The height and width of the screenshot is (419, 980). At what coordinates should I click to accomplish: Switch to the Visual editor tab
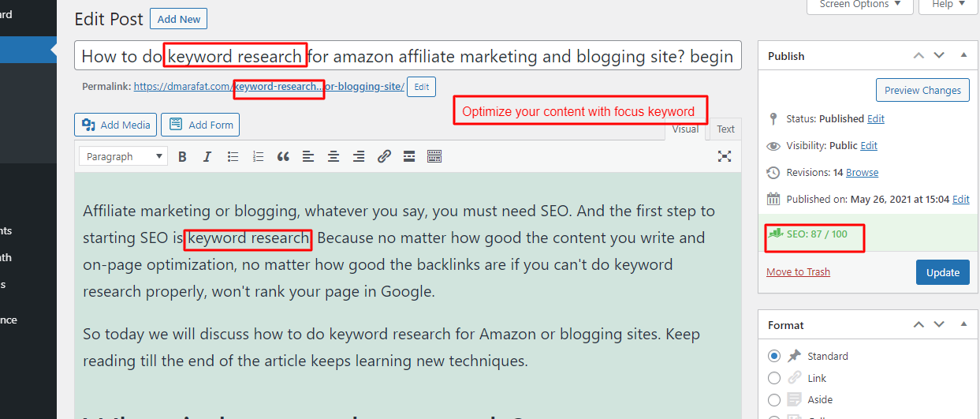tap(685, 129)
